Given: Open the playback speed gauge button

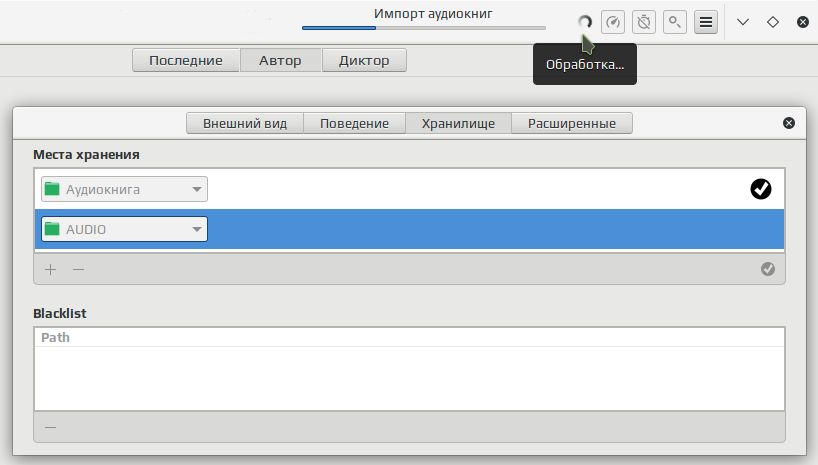Looking at the screenshot, I should [x=613, y=22].
